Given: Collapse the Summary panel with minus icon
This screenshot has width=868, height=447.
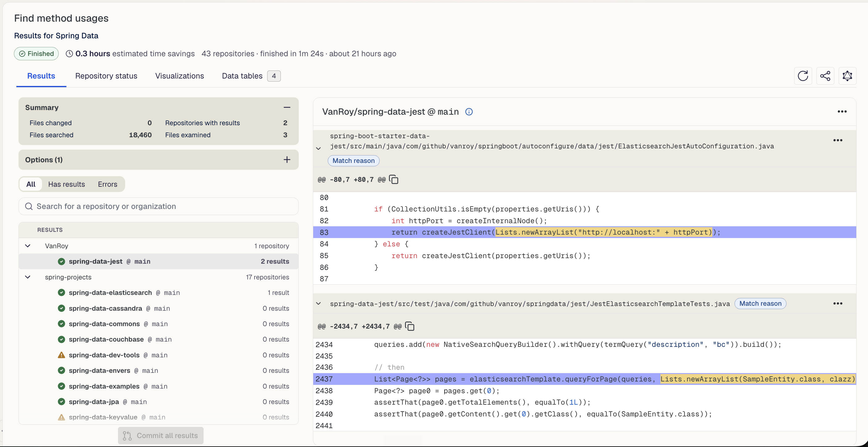Looking at the screenshot, I should pos(287,108).
